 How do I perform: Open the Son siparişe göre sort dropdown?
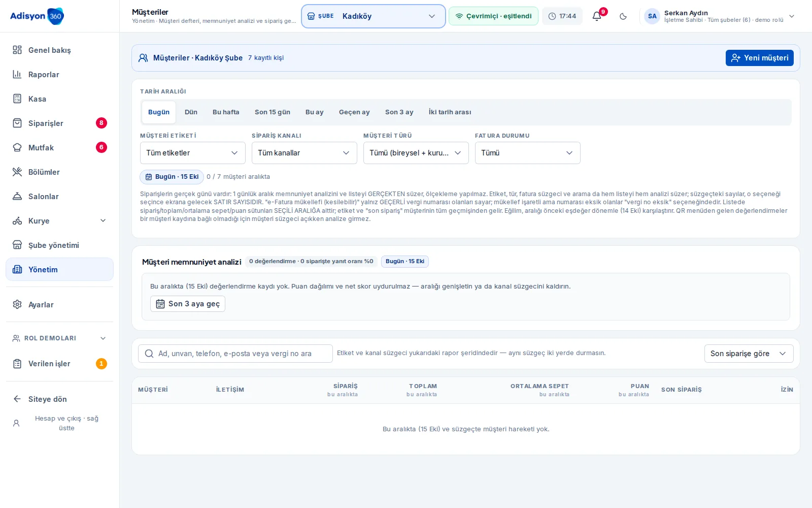(x=749, y=354)
